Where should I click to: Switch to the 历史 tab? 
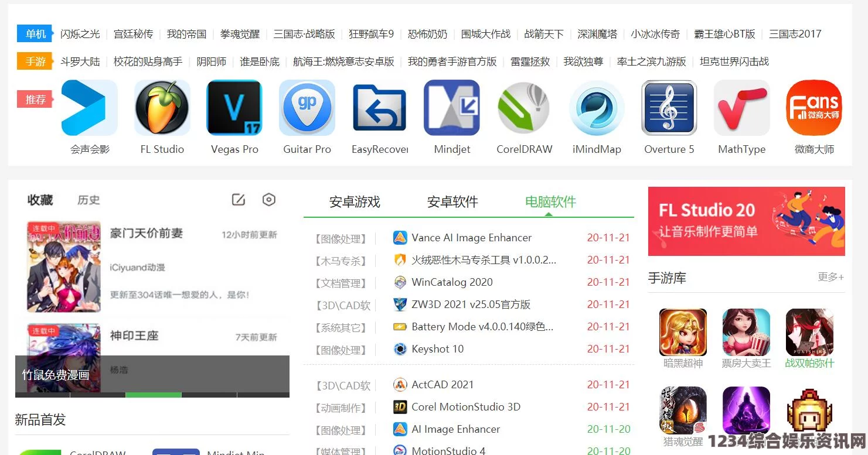(x=88, y=200)
